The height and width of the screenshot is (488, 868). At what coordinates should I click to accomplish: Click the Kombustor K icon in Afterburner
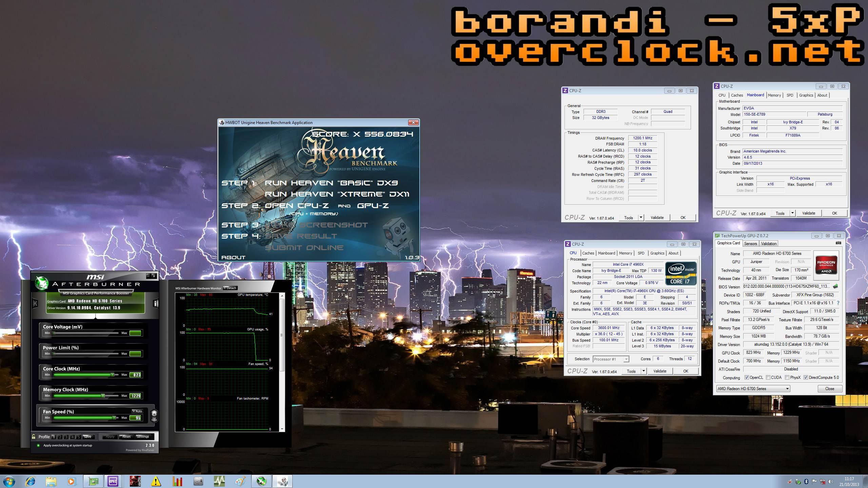[35, 303]
